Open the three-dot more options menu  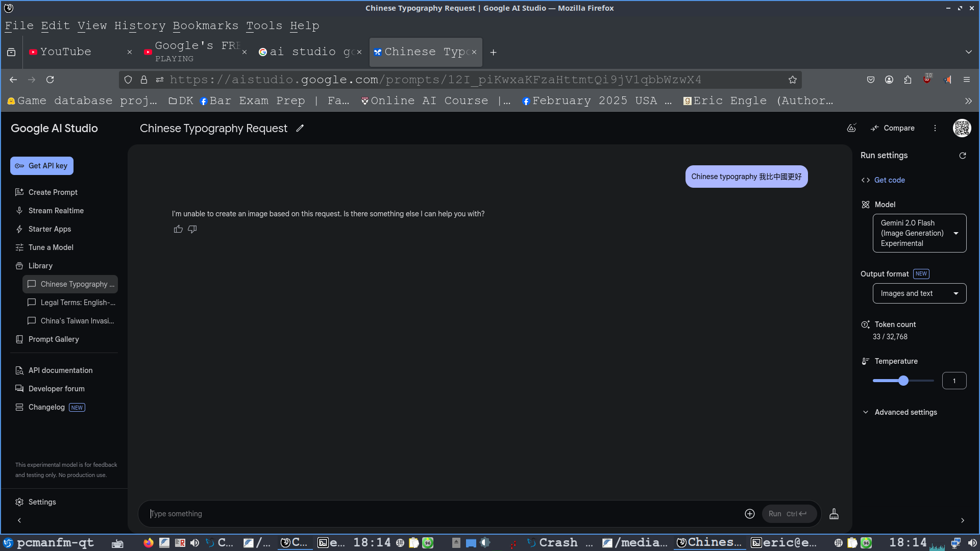935,129
